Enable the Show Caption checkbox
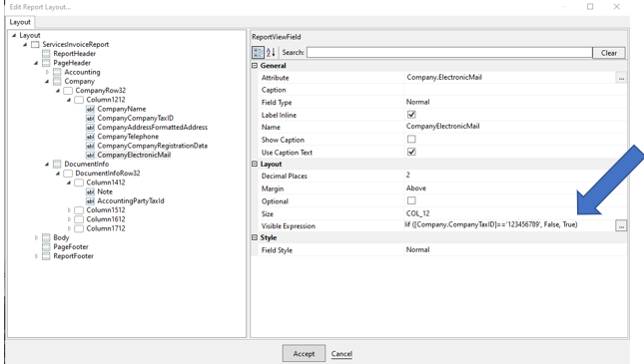The height and width of the screenshot is (364, 644). point(411,139)
